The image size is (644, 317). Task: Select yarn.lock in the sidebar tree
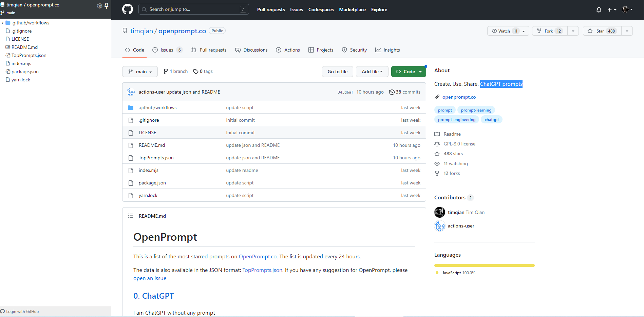pos(21,80)
